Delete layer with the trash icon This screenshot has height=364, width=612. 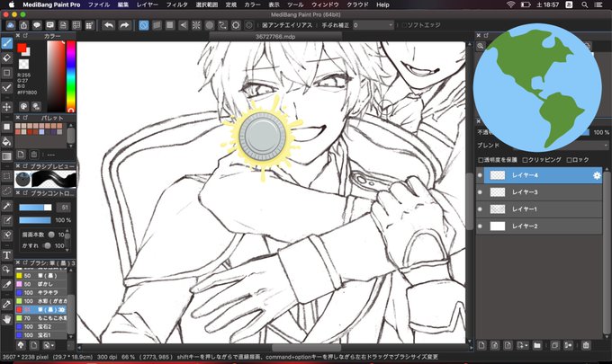[x=586, y=345]
